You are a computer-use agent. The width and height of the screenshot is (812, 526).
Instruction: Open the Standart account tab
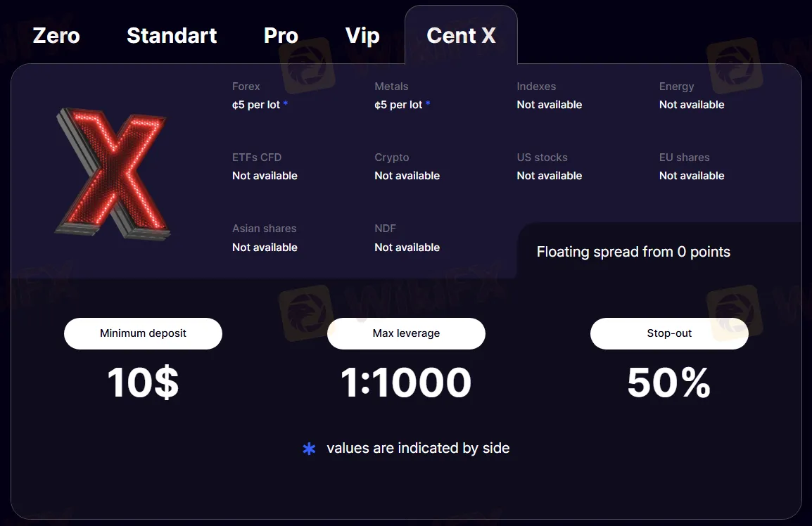click(172, 36)
